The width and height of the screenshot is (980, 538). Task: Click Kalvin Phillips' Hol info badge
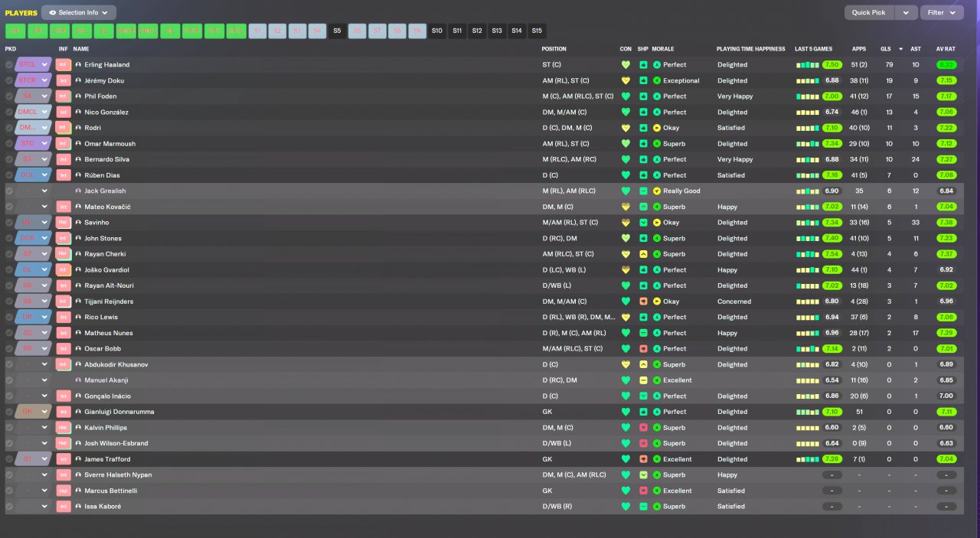(64, 428)
